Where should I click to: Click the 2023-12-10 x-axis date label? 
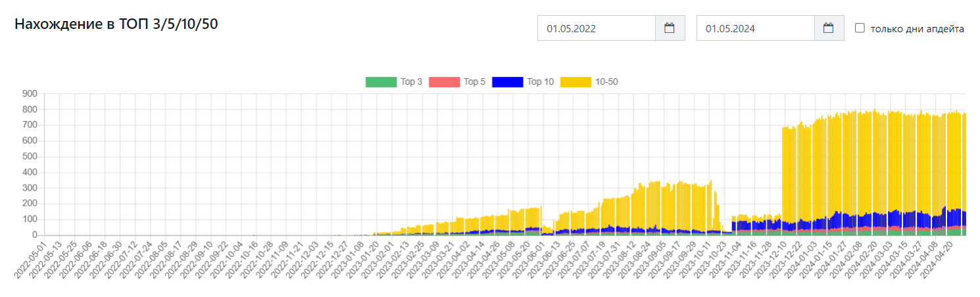770,258
